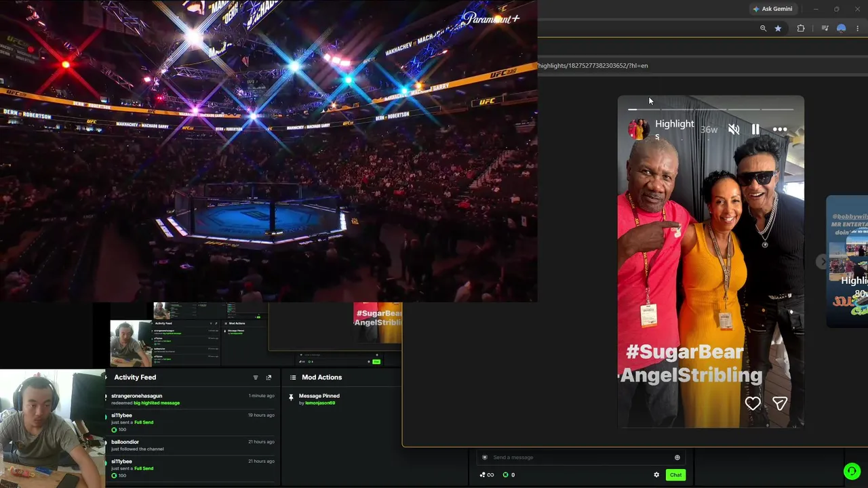
Task: Advance to the next story with the arrow
Action: coord(823,262)
